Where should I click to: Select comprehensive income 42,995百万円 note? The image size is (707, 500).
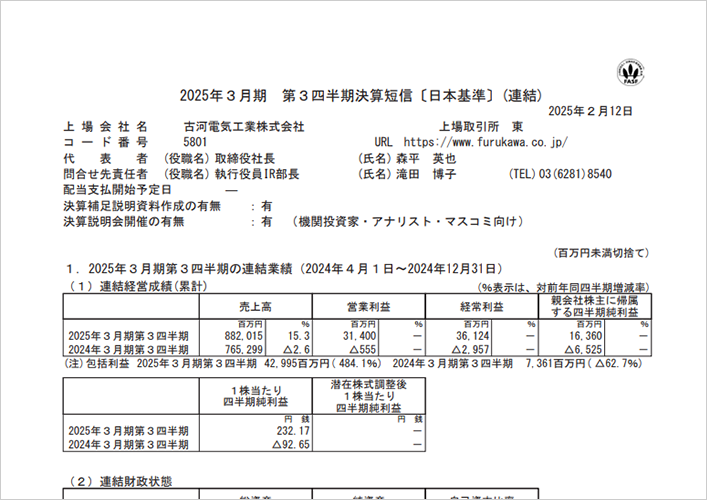pos(297,364)
